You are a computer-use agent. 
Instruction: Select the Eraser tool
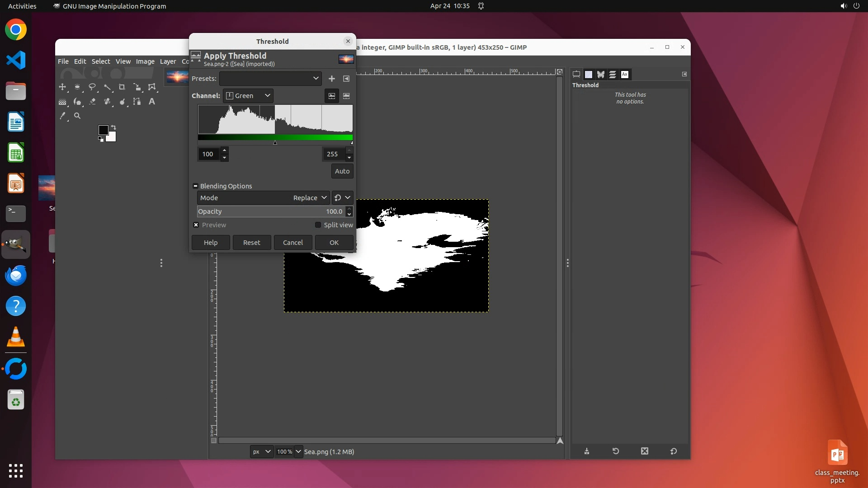pos(92,102)
